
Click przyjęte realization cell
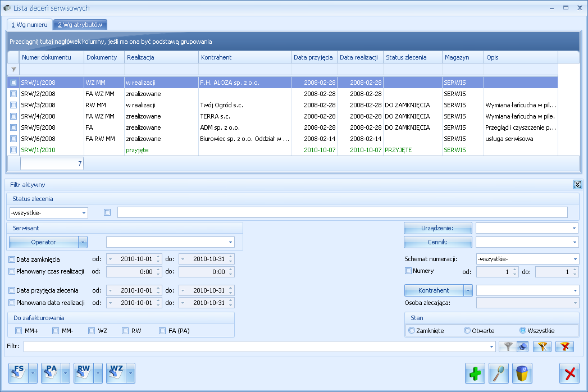tap(161, 150)
